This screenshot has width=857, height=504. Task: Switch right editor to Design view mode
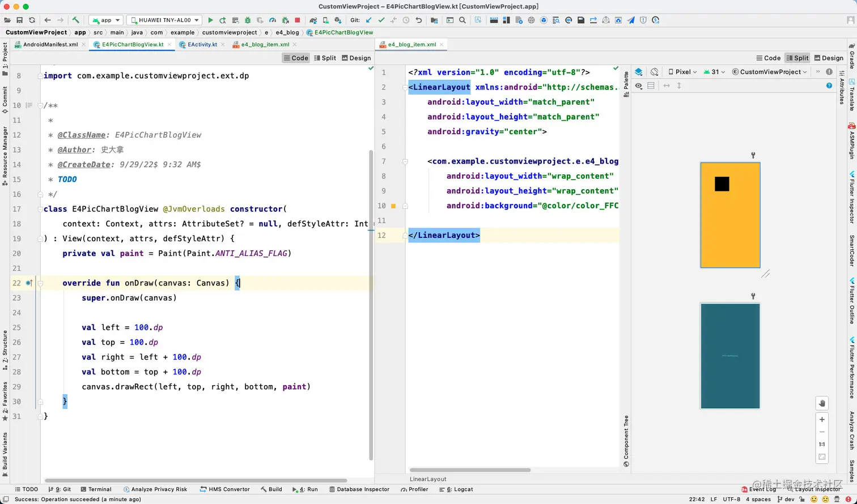click(828, 58)
